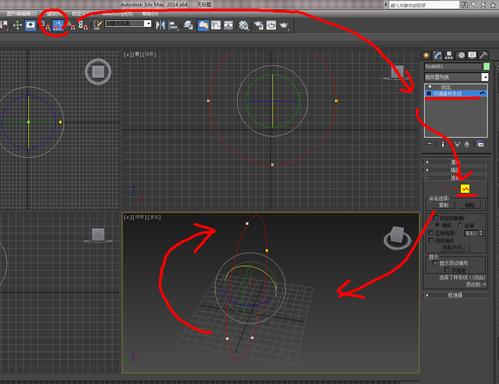Toggle the selected only checkbox
The height and width of the screenshot is (384, 499).
coord(447,269)
